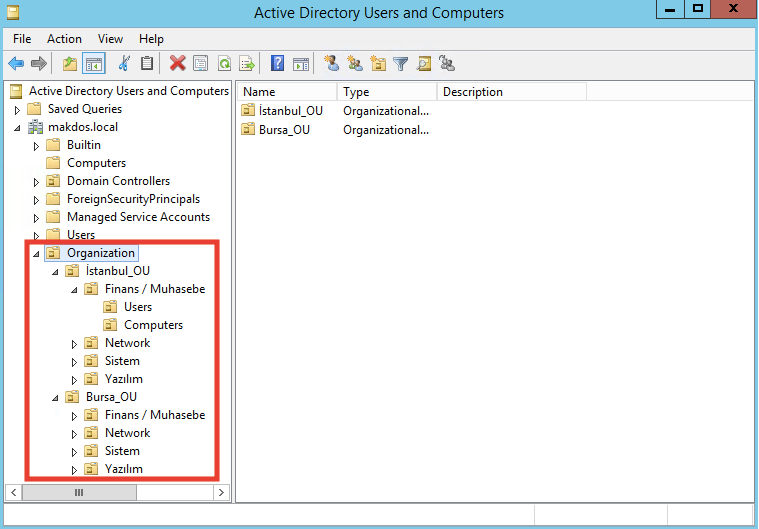Click the Back arrow in toolbar

click(16, 64)
